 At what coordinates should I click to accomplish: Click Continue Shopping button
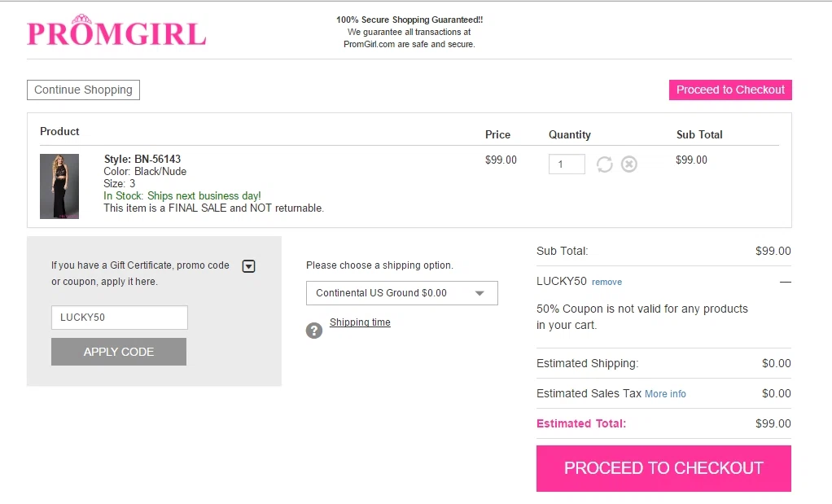click(83, 90)
